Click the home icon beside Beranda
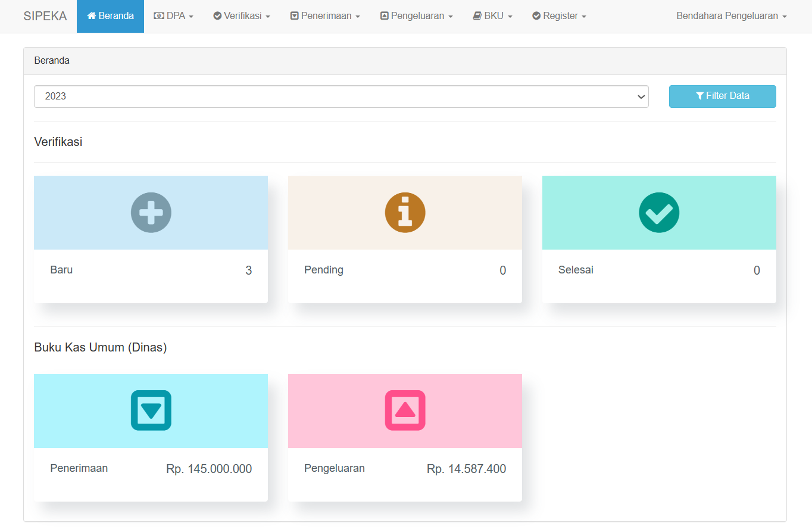Image resolution: width=812 pixels, height=529 pixels. pos(92,16)
